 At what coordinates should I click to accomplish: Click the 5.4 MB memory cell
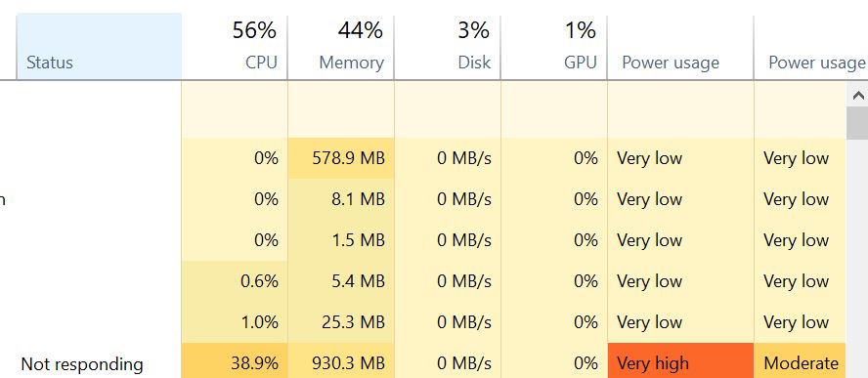click(x=341, y=281)
